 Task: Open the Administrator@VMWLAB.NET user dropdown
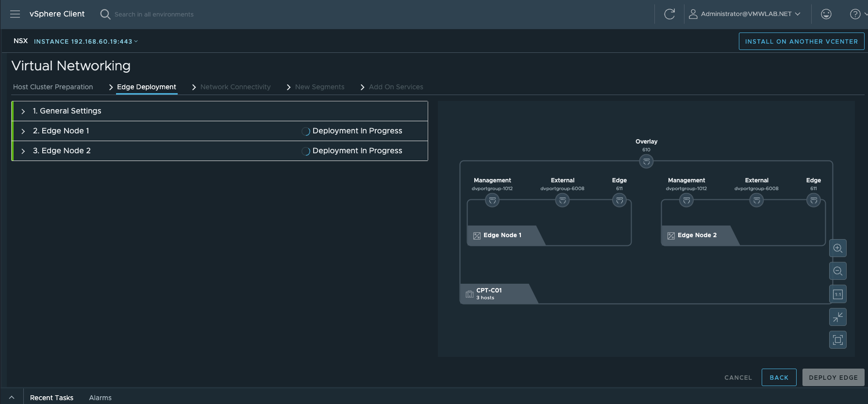coord(751,14)
